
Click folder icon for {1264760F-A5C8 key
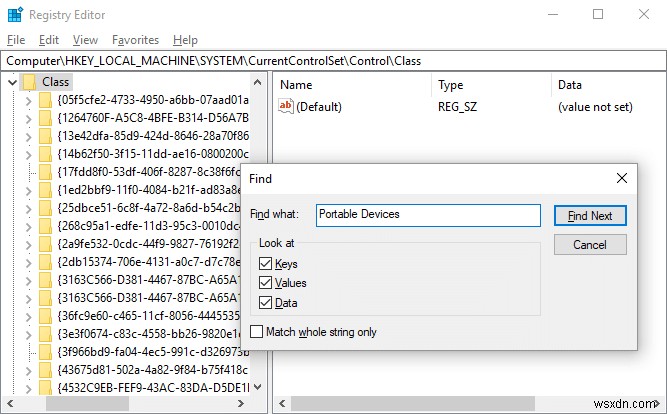pos(46,118)
